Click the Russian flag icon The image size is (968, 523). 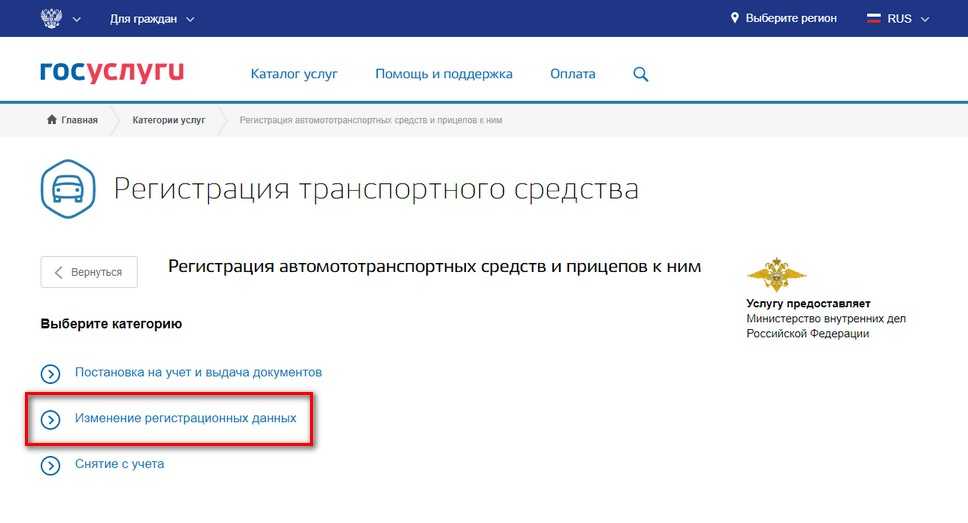pos(873,18)
